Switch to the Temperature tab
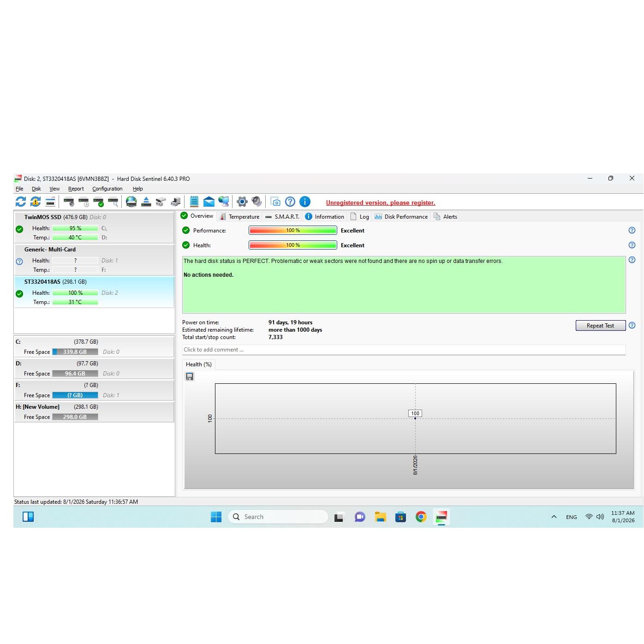 239,217
